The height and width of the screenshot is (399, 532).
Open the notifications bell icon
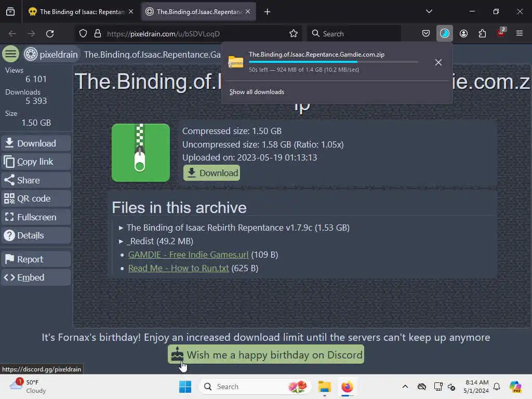[497, 387]
